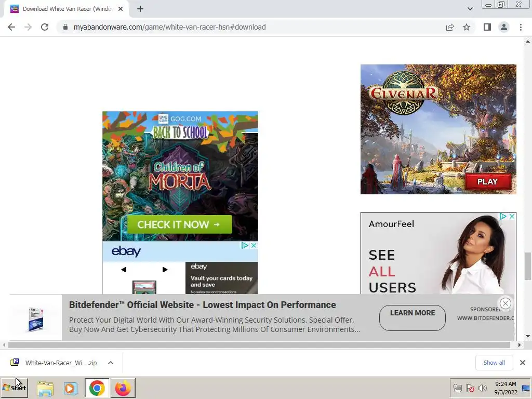Click the horizontal scrollbar thumb
The height and width of the screenshot is (399, 532).
[x=259, y=345]
